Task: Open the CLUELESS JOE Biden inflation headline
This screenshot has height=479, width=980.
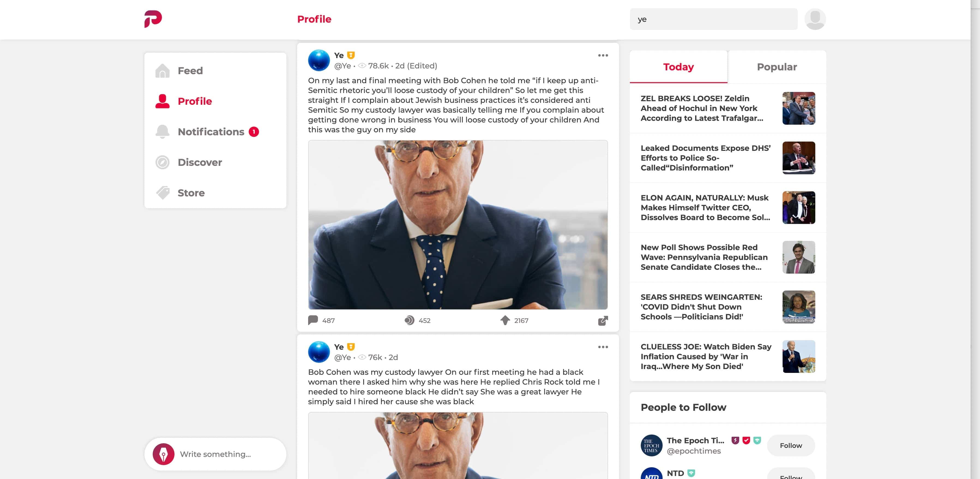Action: 707,357
